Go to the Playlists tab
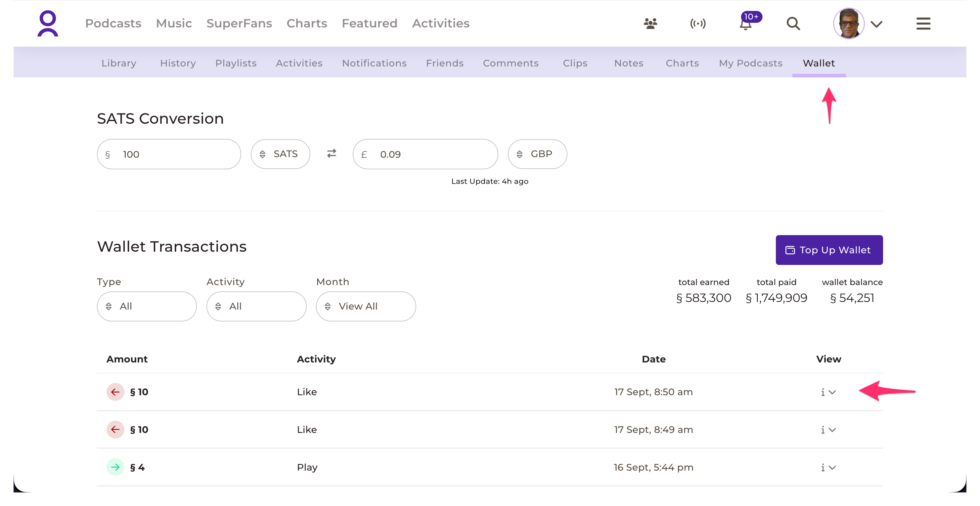The height and width of the screenshot is (506, 980). (x=236, y=63)
